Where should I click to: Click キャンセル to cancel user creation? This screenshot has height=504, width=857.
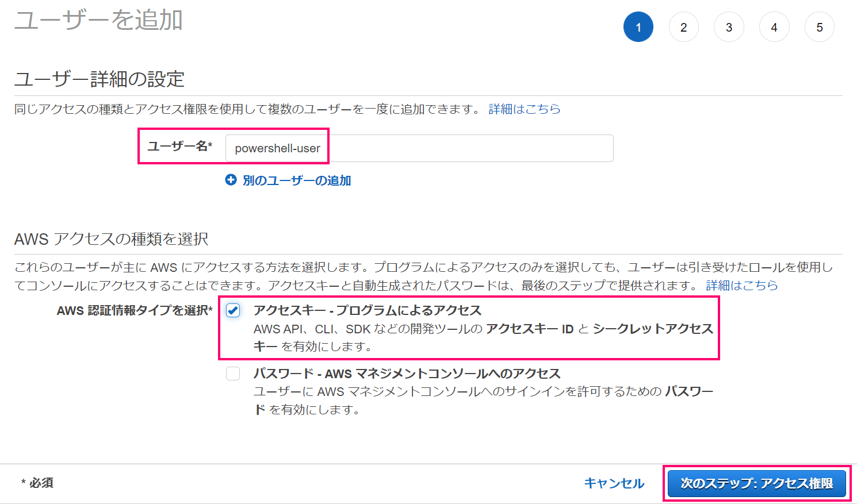tap(614, 483)
